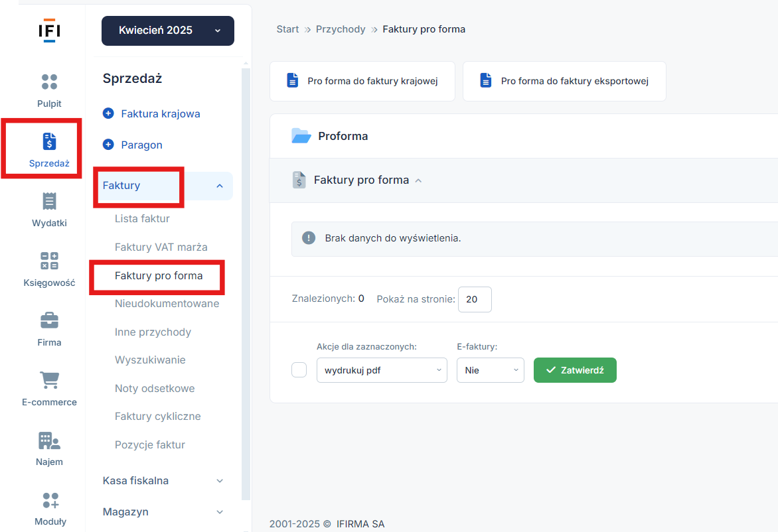Click the Sprzedaż menu heading text
The width and height of the screenshot is (778, 532).
pos(133,78)
